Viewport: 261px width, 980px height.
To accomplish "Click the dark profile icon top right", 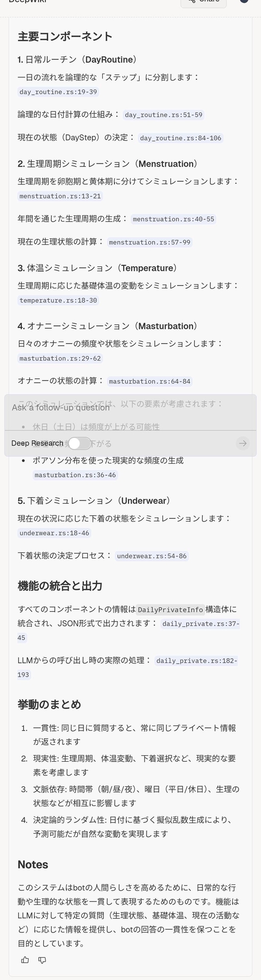I will tap(244, 1).
